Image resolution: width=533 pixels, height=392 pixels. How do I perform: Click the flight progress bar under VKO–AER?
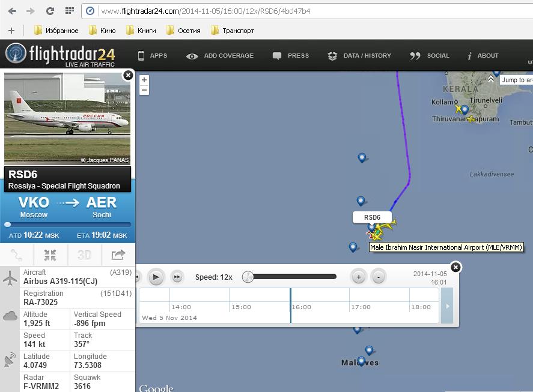67,224
